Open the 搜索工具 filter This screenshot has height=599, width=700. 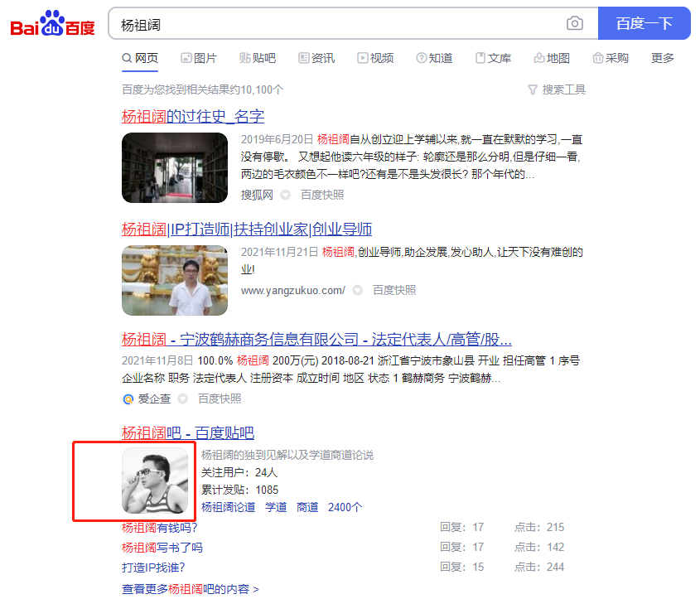[x=557, y=89]
